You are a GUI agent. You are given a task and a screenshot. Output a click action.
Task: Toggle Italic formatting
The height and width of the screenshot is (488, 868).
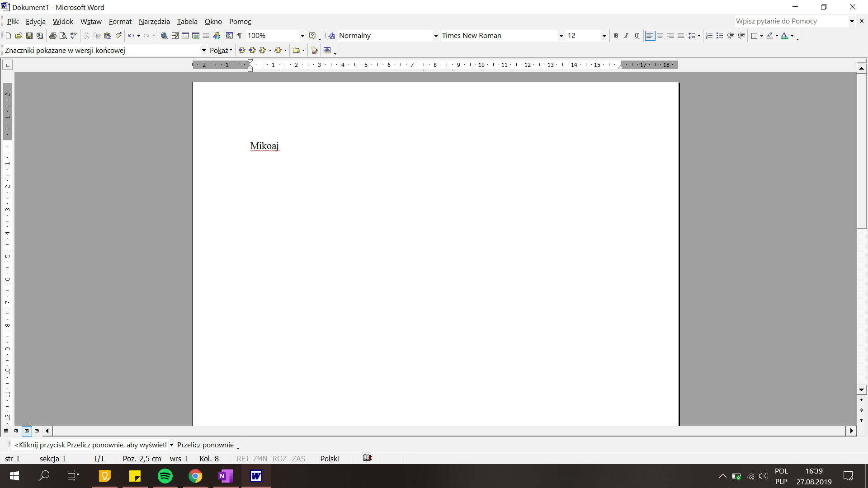626,36
